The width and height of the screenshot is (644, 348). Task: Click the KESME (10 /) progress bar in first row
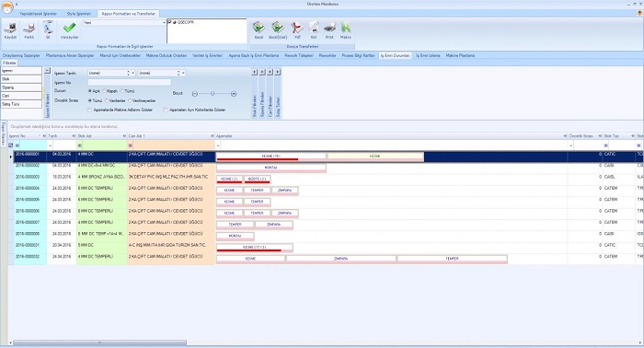point(271,157)
